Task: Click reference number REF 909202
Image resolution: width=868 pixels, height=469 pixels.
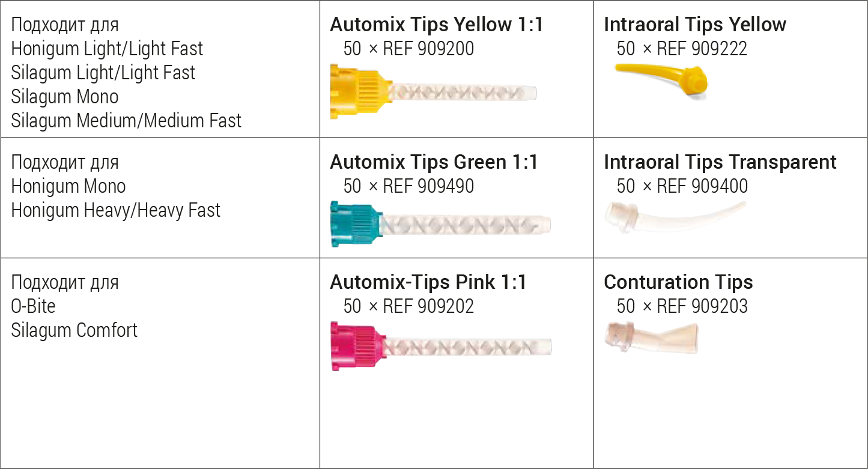Action: 428,306
